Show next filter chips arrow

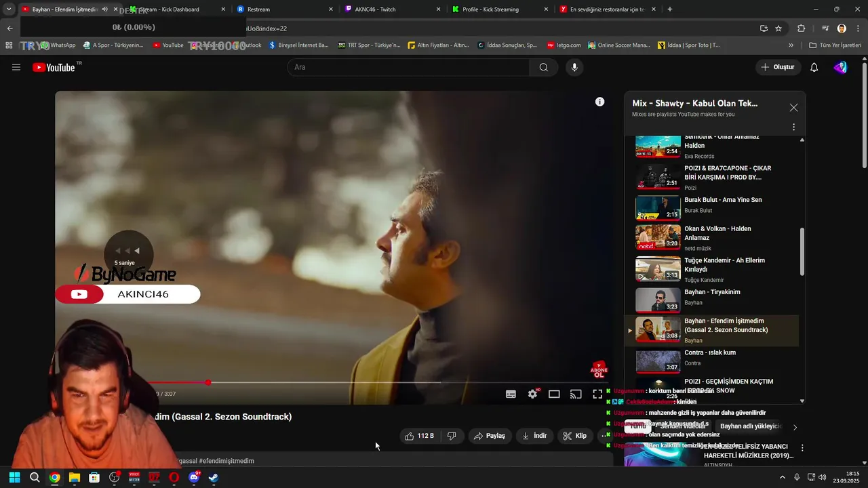click(x=795, y=427)
